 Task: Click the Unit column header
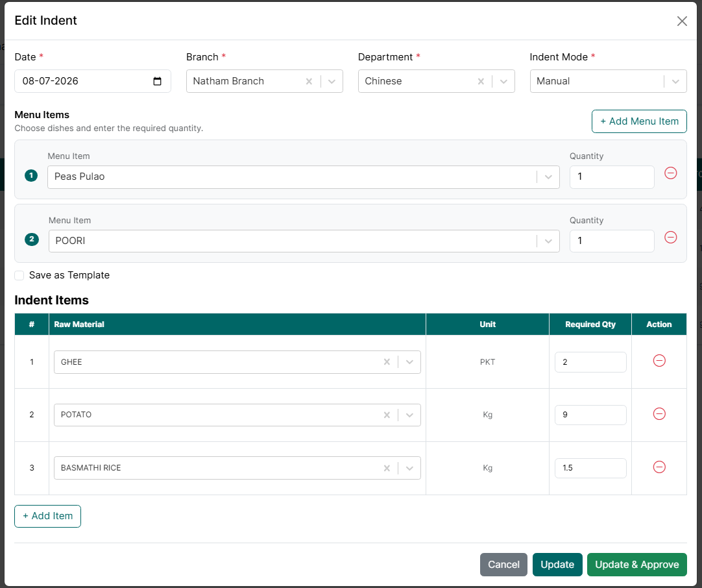coord(487,325)
